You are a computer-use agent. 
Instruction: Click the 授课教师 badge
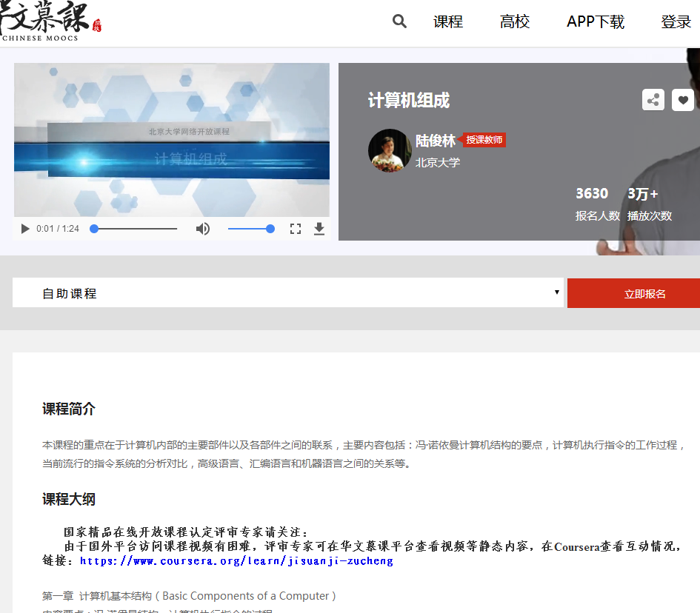click(484, 140)
